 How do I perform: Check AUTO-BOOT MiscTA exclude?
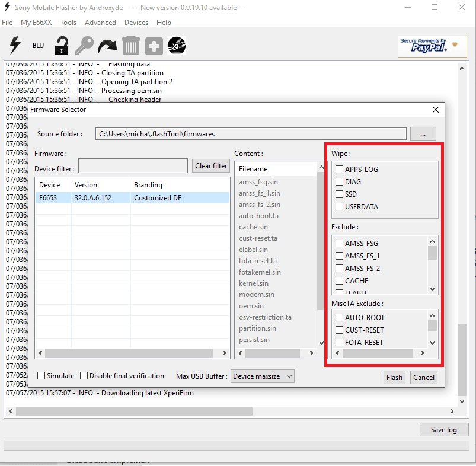(339, 317)
